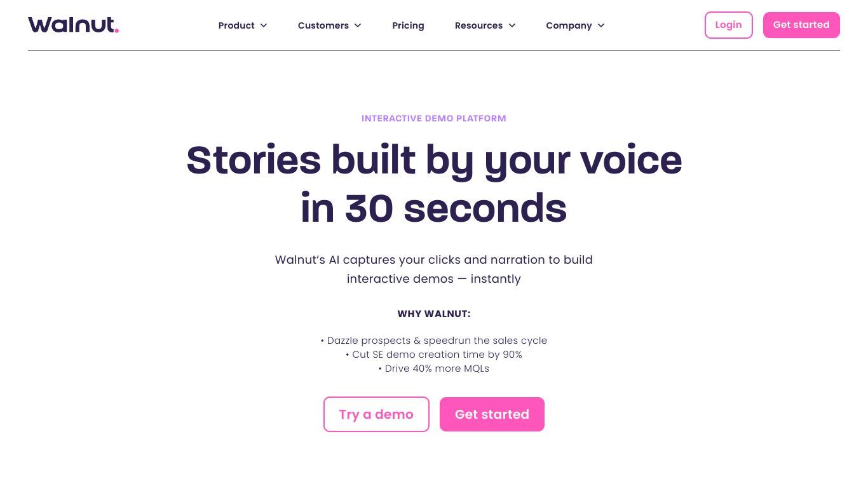Click the Walnut logo in the header
868x488 pixels.
73,25
